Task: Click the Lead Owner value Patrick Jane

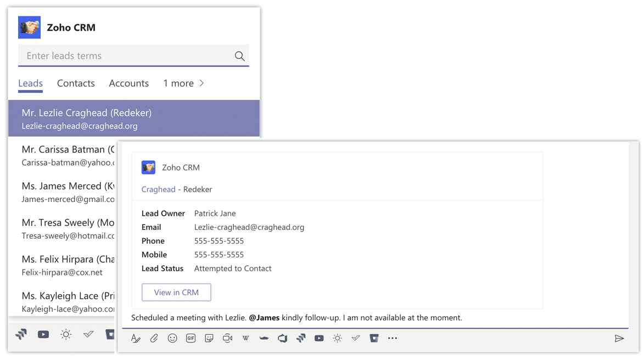Action: (215, 213)
